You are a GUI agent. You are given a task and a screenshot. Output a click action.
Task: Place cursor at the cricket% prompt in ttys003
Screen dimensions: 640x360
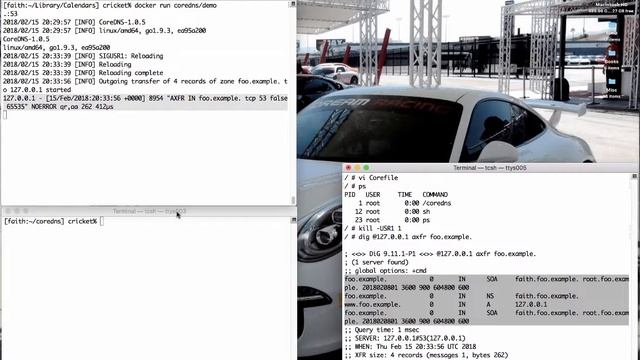click(x=102, y=221)
